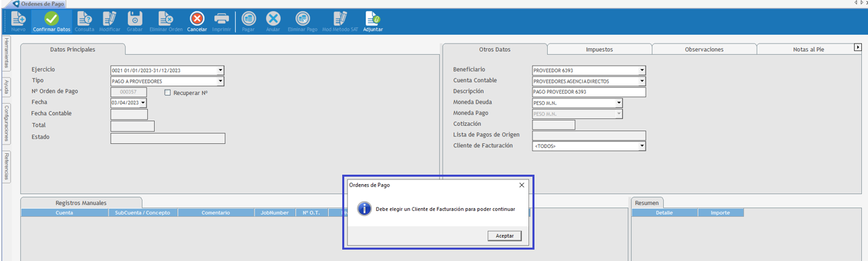
Task: Click the Estado field
Action: coord(167,139)
